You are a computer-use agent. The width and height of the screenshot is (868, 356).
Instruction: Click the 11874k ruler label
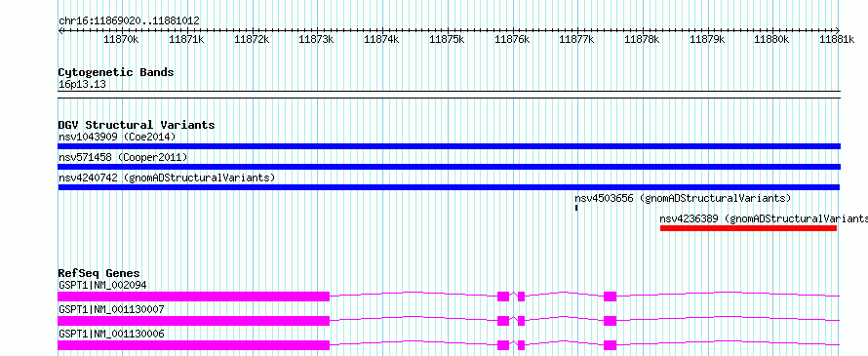(382, 39)
